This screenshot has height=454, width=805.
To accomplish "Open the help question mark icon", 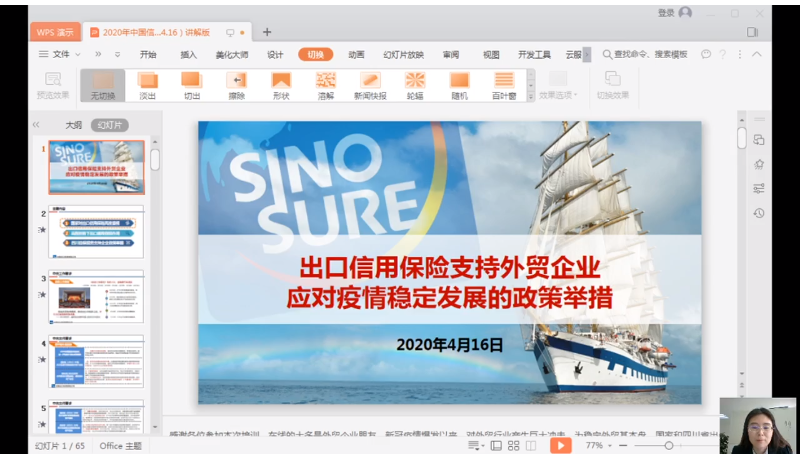I will pyautogui.click(x=723, y=54).
